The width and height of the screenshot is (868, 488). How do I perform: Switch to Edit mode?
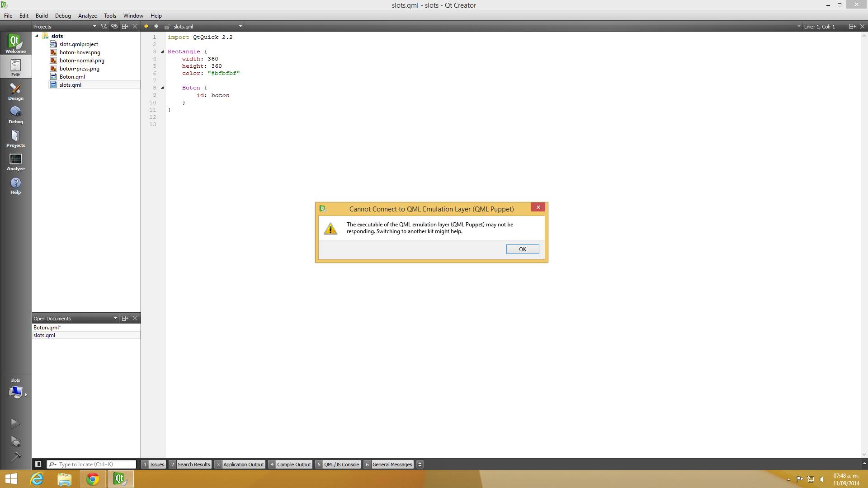pos(15,67)
